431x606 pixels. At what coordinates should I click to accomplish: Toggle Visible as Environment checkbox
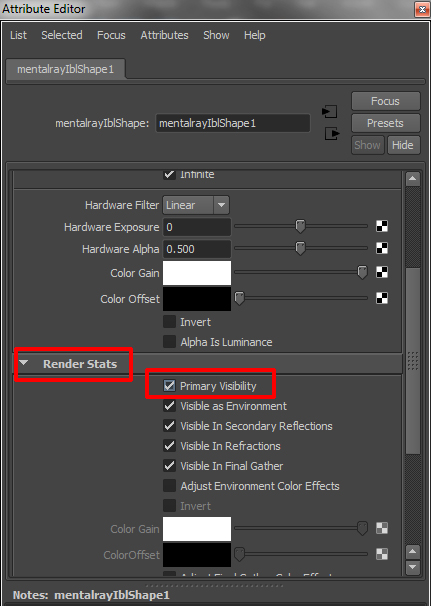click(169, 406)
